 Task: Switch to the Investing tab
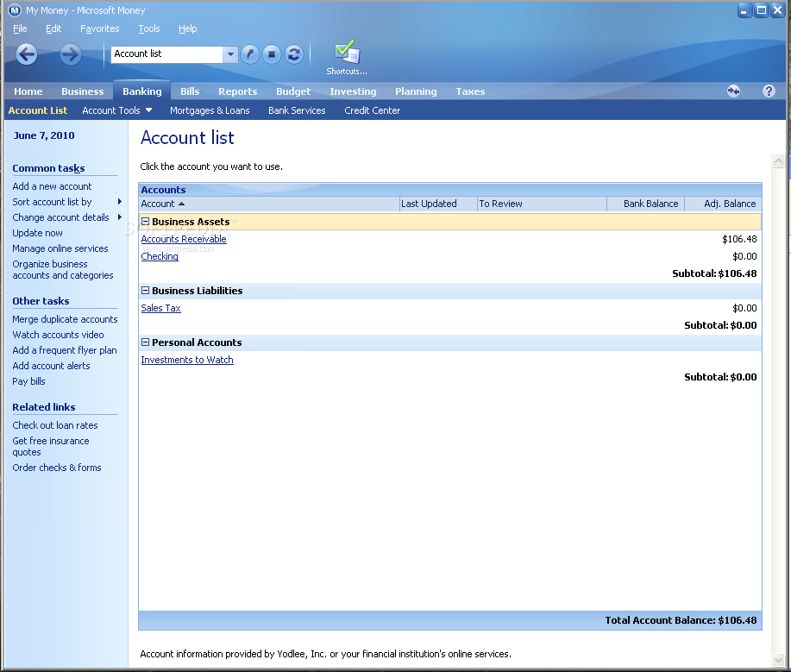pyautogui.click(x=353, y=91)
